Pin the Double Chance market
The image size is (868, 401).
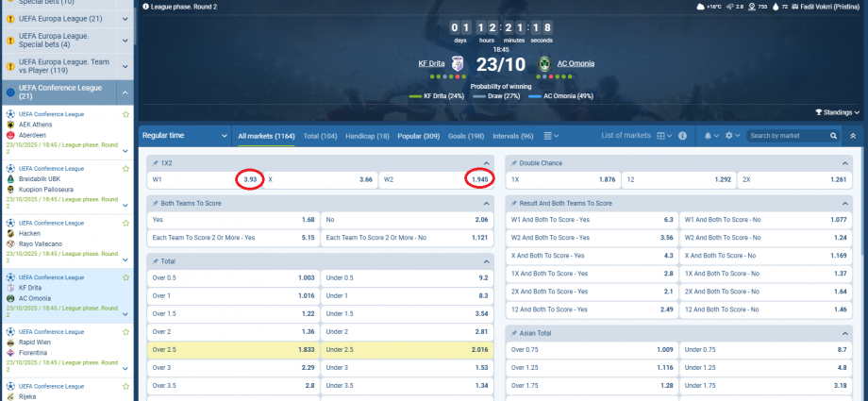point(514,163)
